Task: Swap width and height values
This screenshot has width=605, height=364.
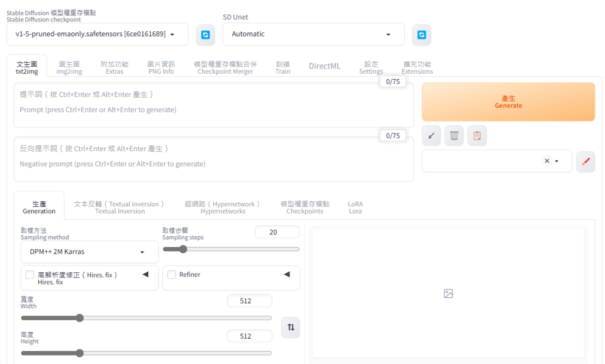Action: click(x=290, y=327)
